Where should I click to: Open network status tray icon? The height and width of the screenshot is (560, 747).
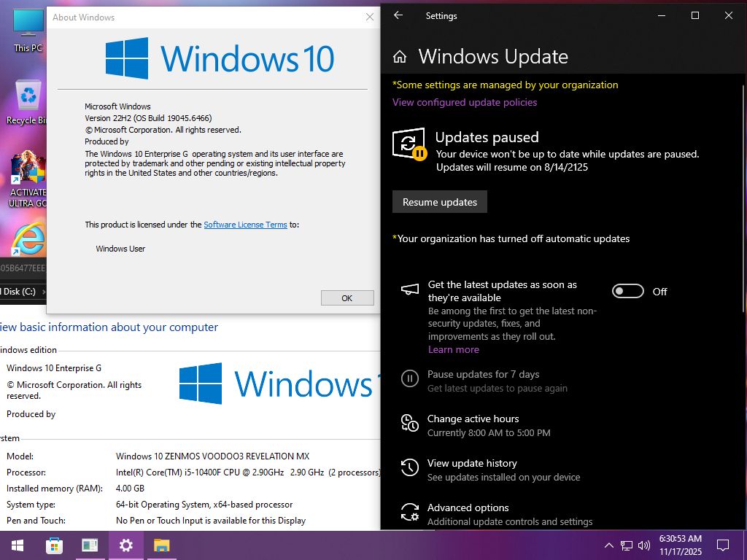pos(627,545)
